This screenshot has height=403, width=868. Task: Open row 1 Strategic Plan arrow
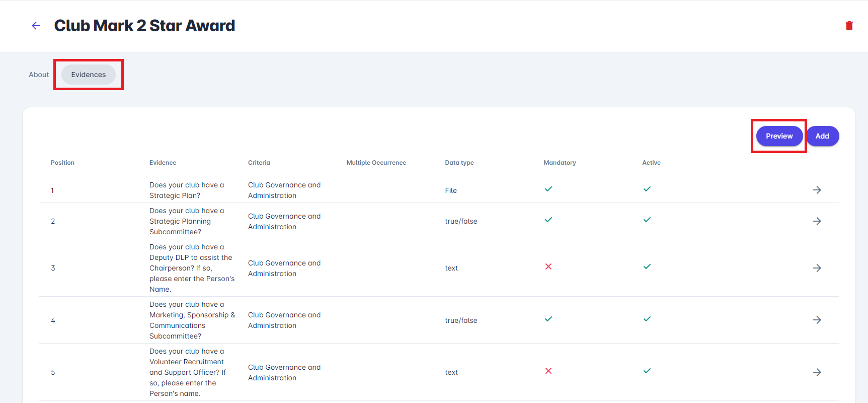(x=817, y=190)
